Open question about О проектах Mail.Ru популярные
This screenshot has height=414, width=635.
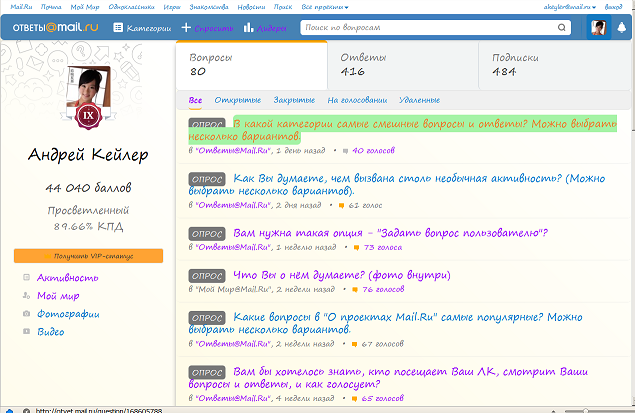386,323
